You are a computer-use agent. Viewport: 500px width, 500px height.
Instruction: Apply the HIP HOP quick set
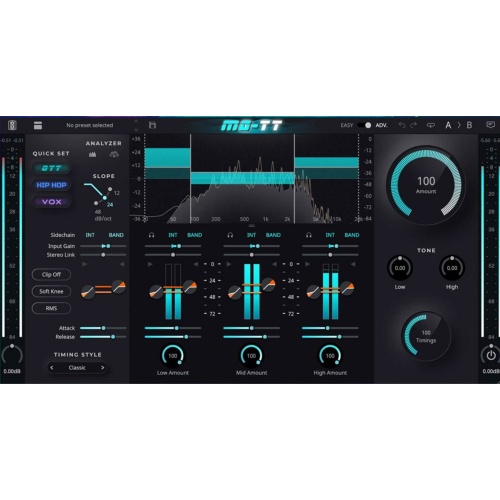[x=51, y=185]
